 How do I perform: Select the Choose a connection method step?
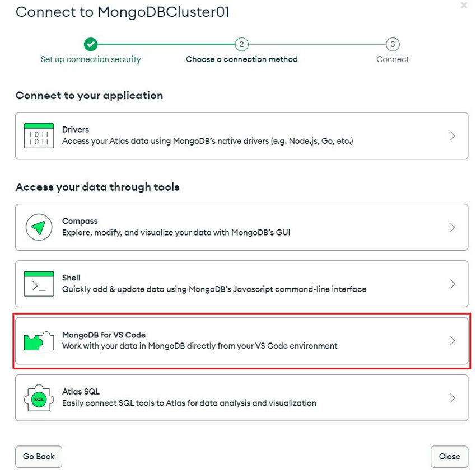coord(241,59)
